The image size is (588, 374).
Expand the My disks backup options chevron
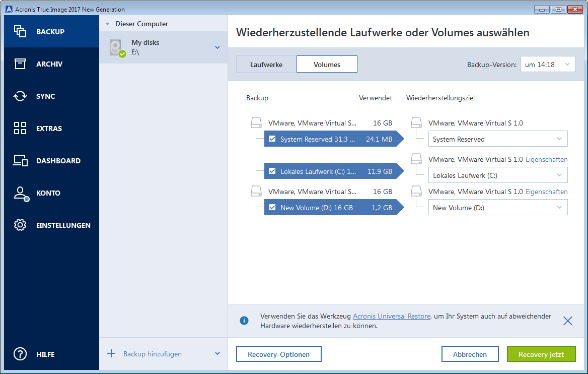coord(217,48)
